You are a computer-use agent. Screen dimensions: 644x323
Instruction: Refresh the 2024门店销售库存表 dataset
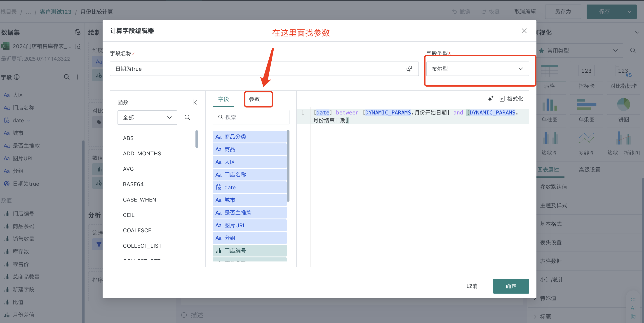(78, 32)
